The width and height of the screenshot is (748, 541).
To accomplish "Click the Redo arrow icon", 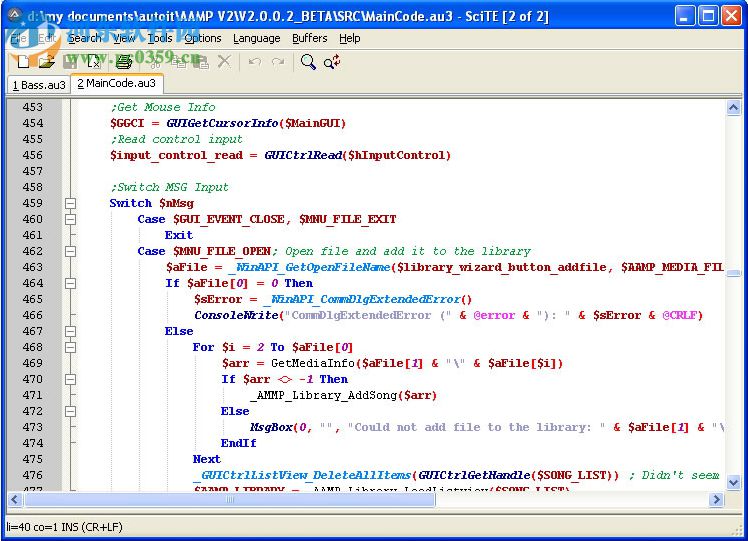I will coord(277,62).
